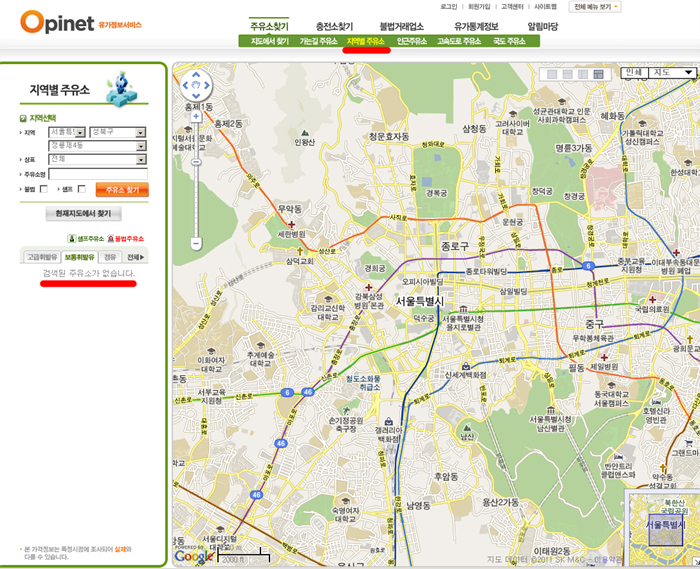
Task: Pan the map left with arrow control
Action: click(x=186, y=85)
